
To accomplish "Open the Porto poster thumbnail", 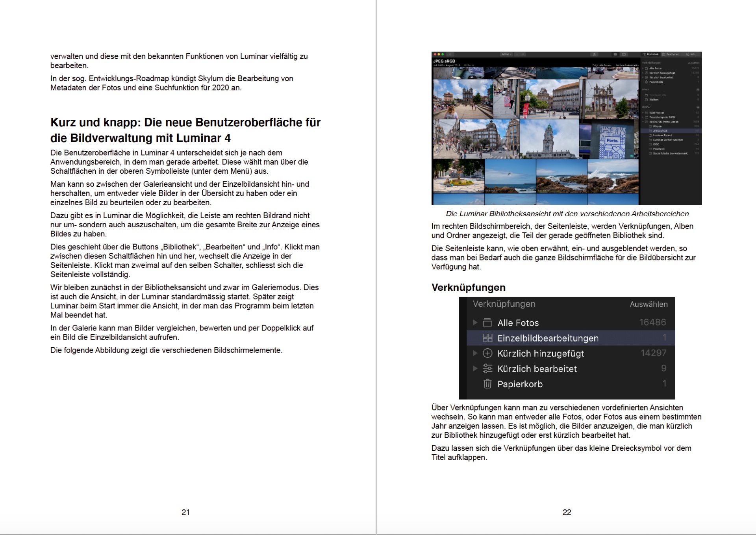I will pyautogui.click(x=609, y=139).
